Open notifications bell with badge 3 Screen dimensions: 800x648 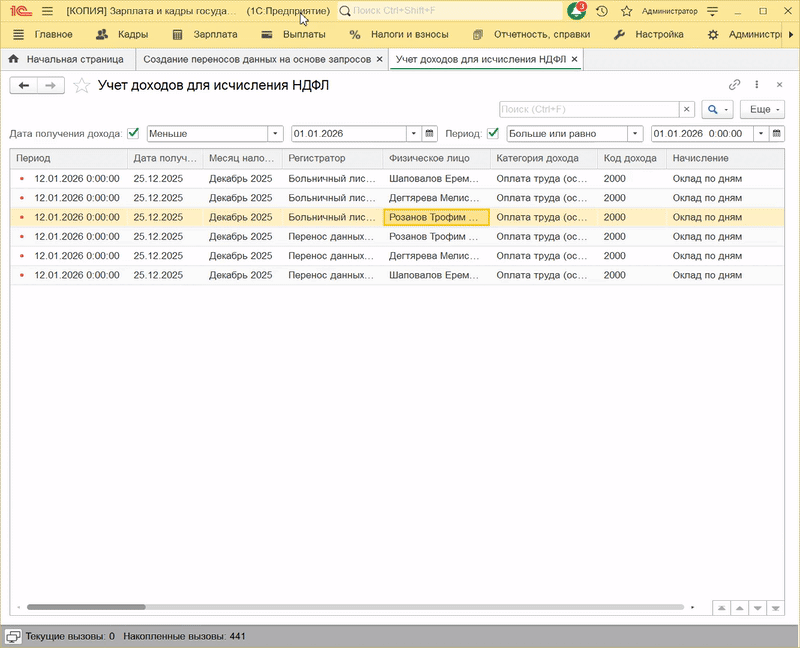click(577, 11)
